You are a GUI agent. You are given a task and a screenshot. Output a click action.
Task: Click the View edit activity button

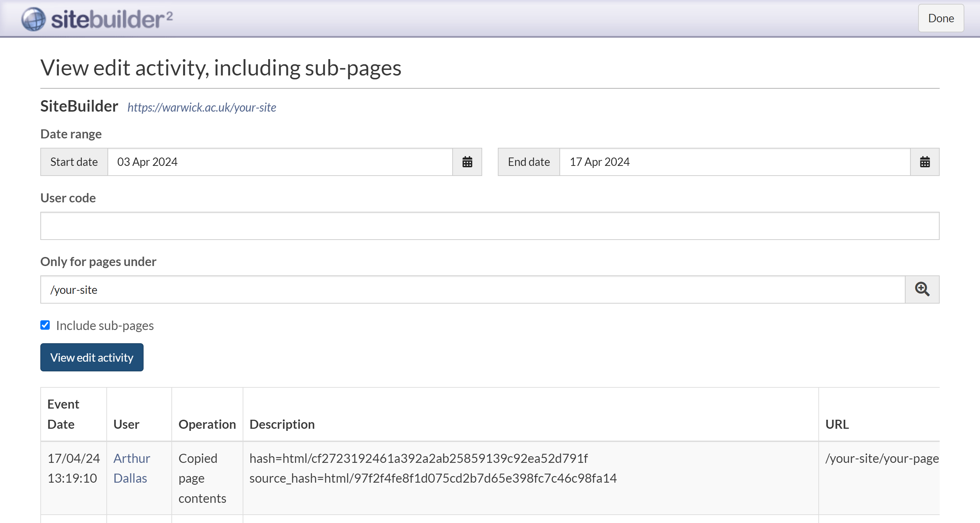pos(92,357)
